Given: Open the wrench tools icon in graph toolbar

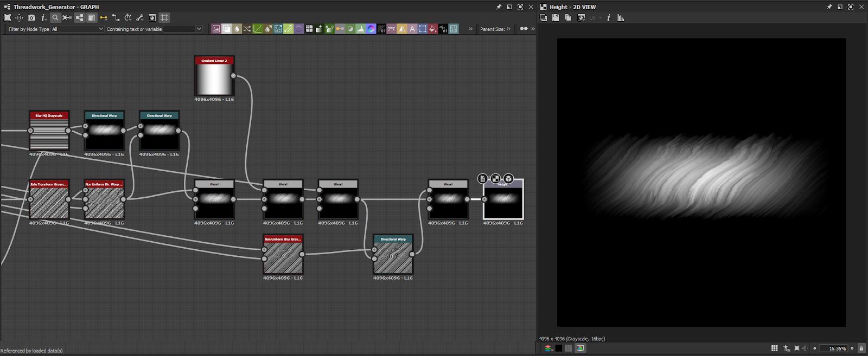Looking at the screenshot, I should click(x=139, y=18).
